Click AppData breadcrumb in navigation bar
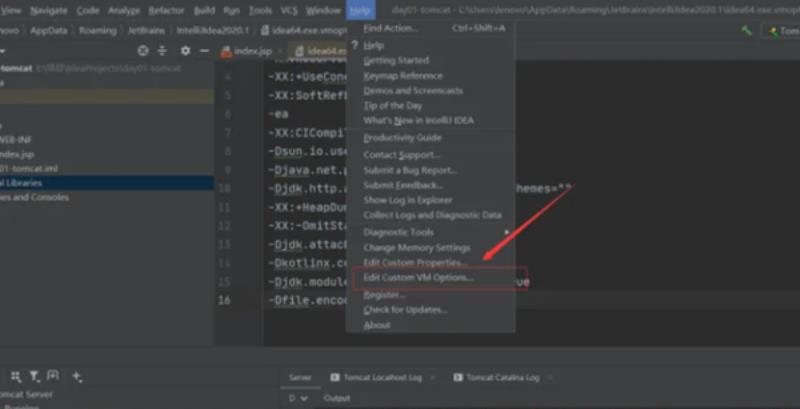 pos(48,31)
